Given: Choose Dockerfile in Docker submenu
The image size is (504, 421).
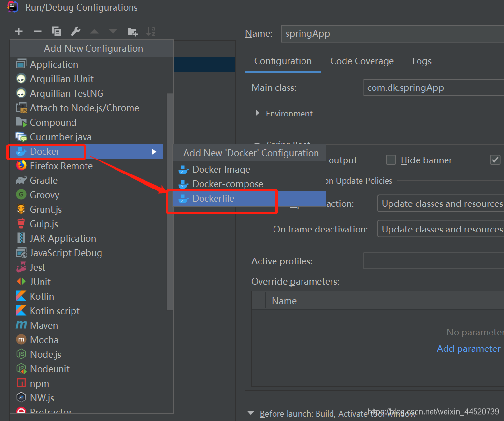Looking at the screenshot, I should [x=249, y=199].
